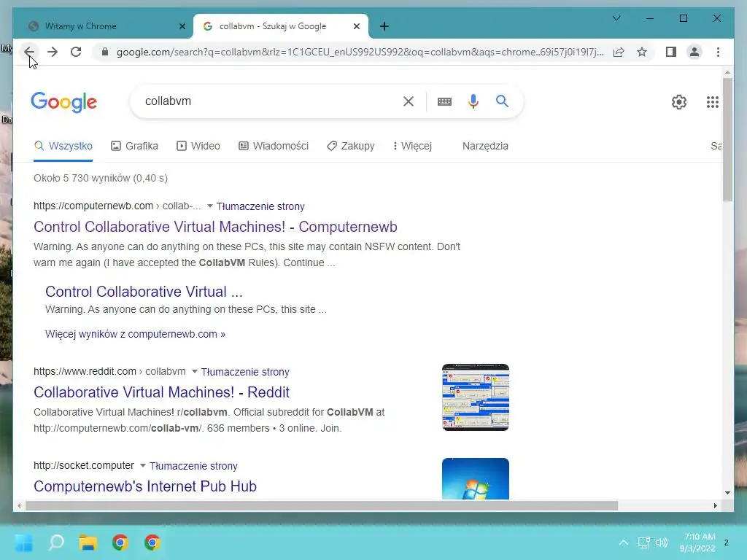
Task: Expand the Więcej menu
Action: pyautogui.click(x=413, y=146)
